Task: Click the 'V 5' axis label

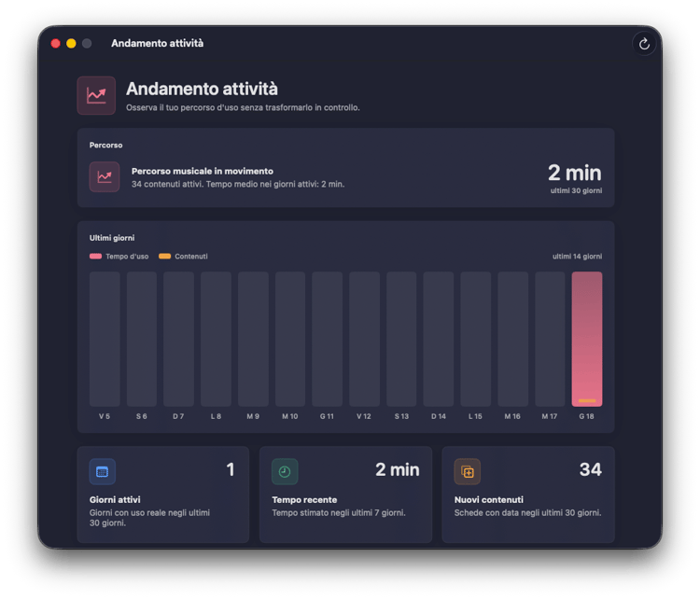Action: point(105,416)
